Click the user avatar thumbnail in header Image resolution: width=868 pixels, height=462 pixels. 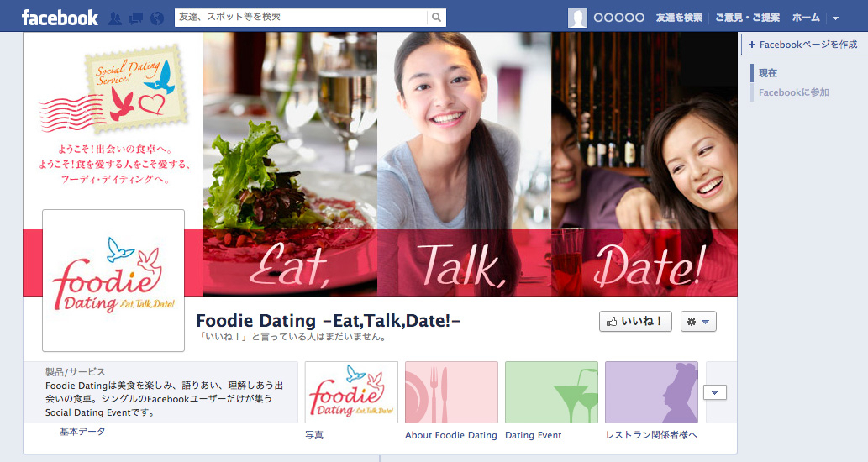click(577, 18)
